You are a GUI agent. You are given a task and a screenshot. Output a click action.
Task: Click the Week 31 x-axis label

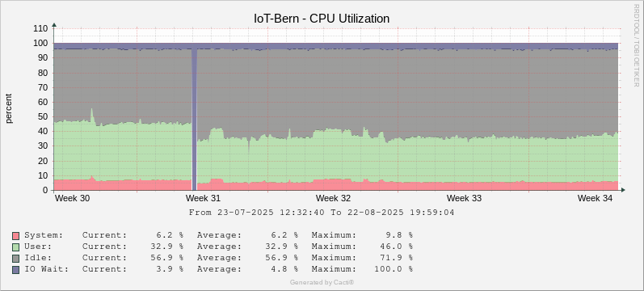pos(203,198)
